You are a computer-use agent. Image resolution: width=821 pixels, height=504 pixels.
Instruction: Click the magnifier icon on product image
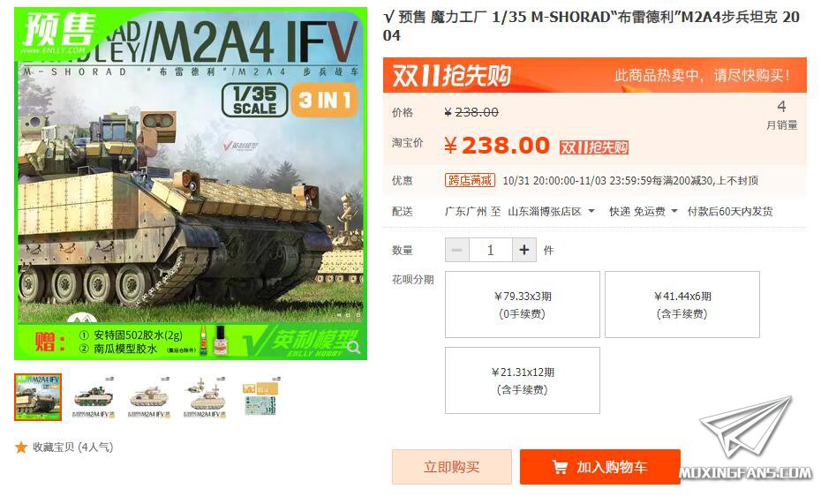pyautogui.click(x=353, y=348)
